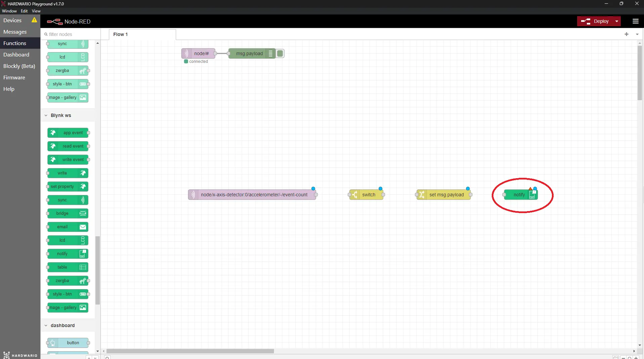This screenshot has width=644, height=359.
Task: Click the palette vertical scrollbar thumb
Action: point(98,270)
